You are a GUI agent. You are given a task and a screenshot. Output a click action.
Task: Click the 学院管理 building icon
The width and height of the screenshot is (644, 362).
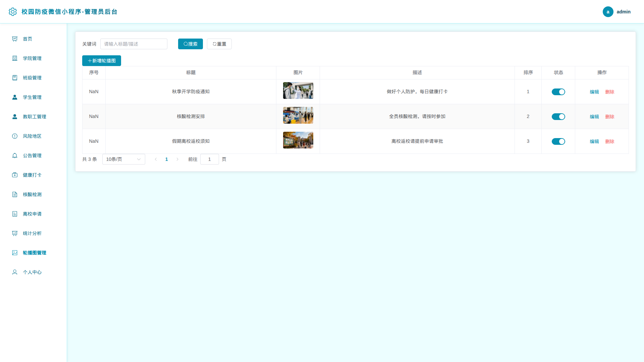click(15, 58)
